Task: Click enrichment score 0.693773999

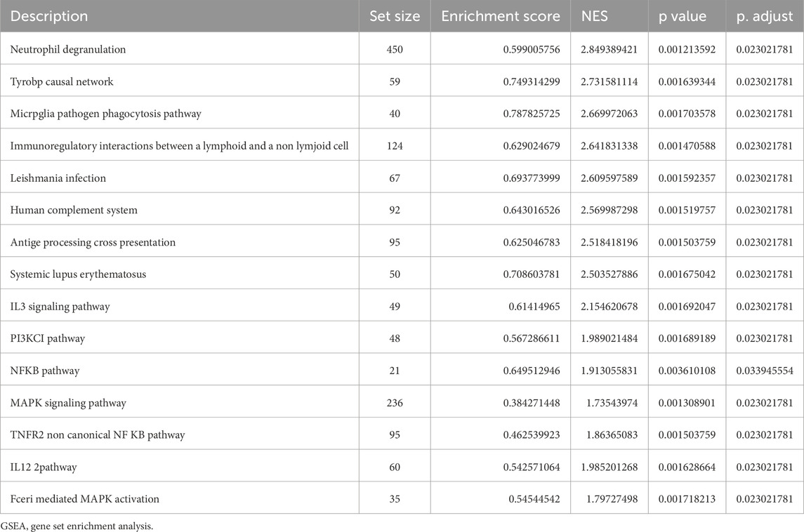Action: point(532,178)
